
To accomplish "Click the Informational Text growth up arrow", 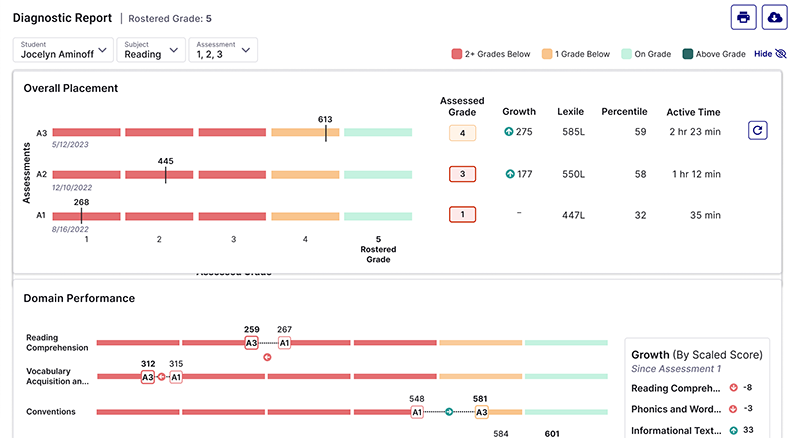I will point(734,431).
